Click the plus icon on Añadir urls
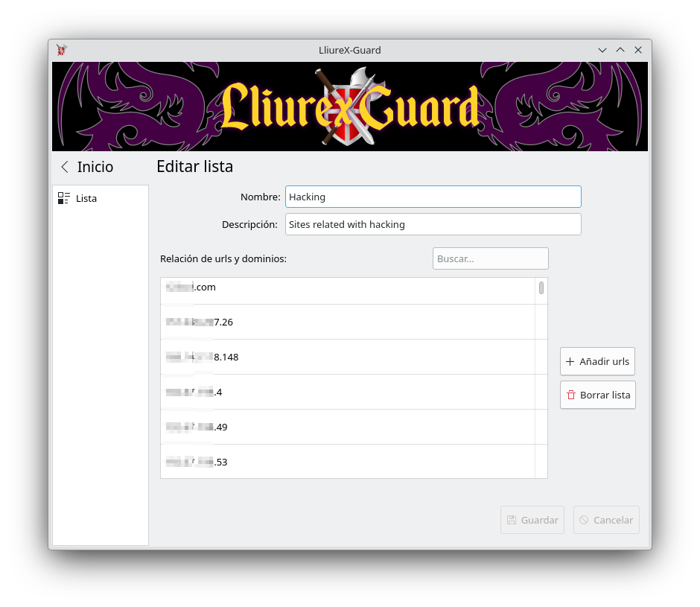Screen dimensions: 700x607 [x=570, y=362]
